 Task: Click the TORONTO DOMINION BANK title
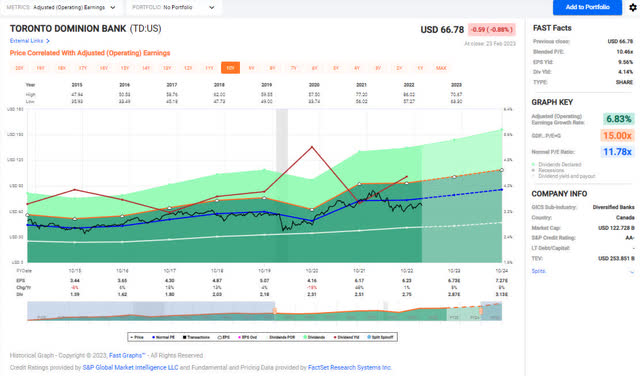(68, 29)
